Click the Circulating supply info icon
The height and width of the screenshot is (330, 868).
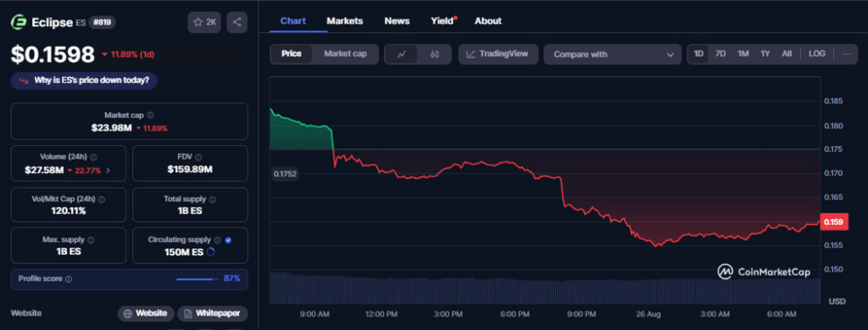click(218, 240)
